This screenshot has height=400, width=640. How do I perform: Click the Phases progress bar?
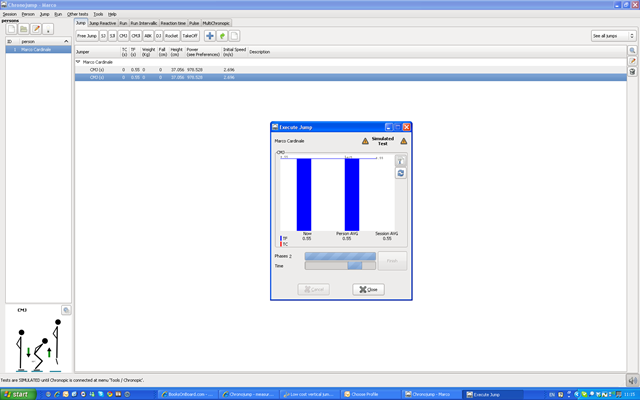(340, 256)
